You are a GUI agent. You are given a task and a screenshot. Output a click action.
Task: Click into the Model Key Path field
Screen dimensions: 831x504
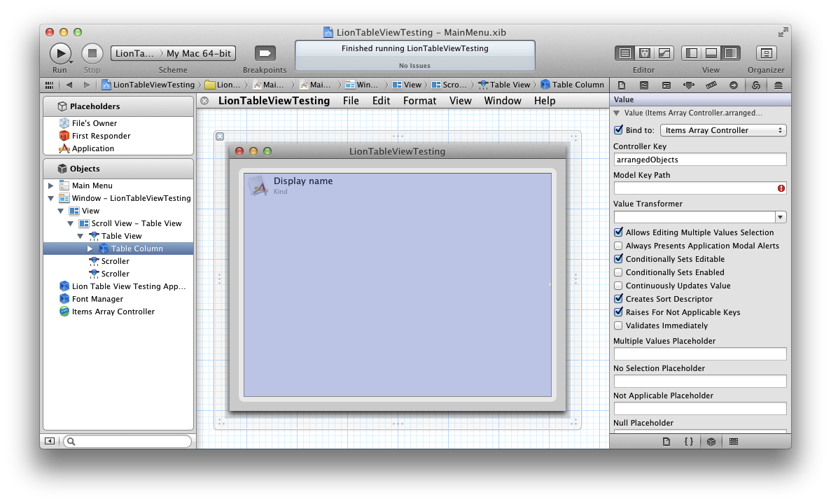point(699,188)
